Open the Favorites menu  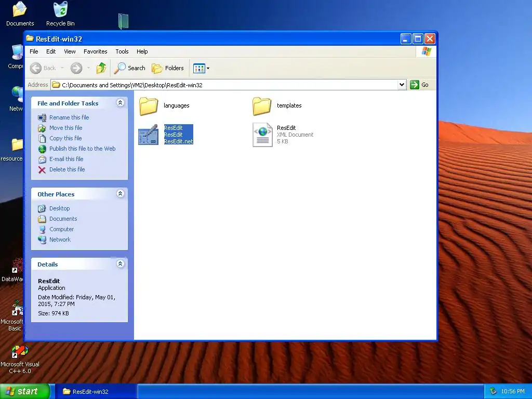coord(96,51)
